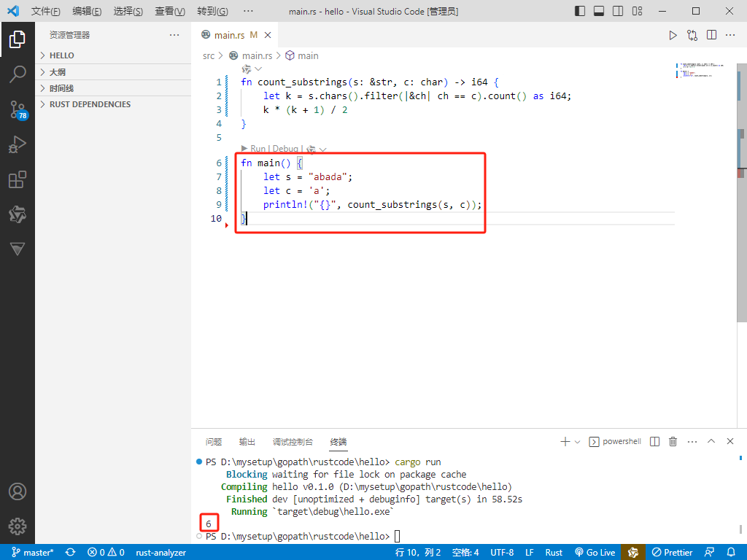Open the 编辑(E) menu
747x560 pixels.
[x=87, y=12]
